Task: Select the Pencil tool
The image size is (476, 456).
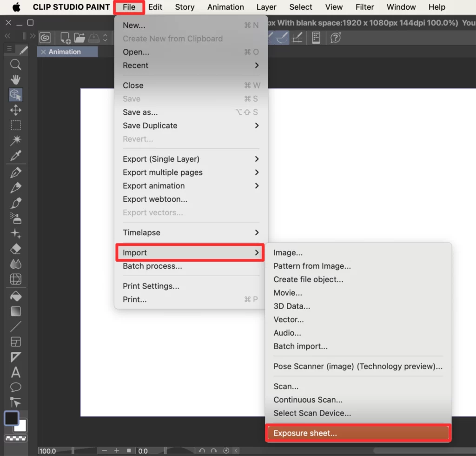Action: pos(15,188)
